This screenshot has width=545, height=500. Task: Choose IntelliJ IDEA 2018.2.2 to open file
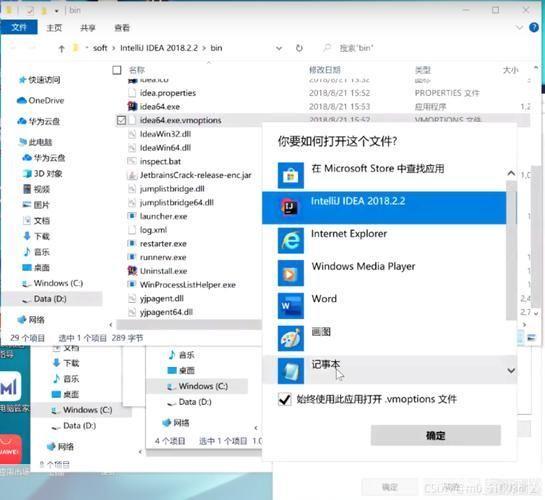[x=384, y=208]
